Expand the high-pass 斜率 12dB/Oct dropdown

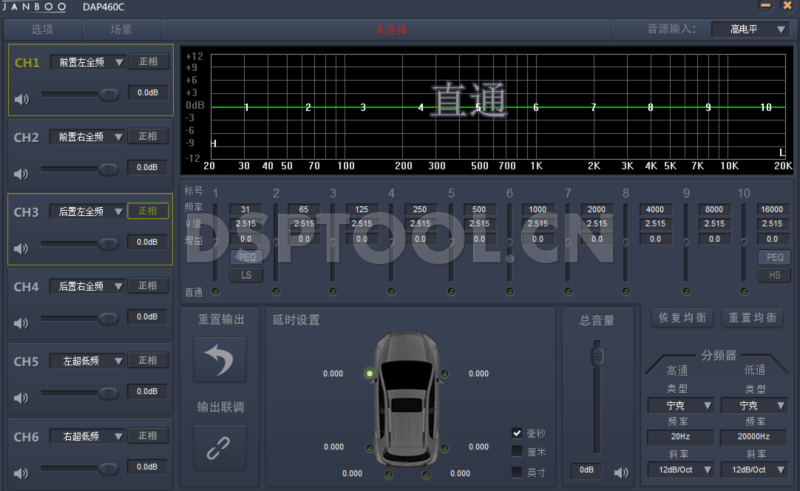(678, 469)
